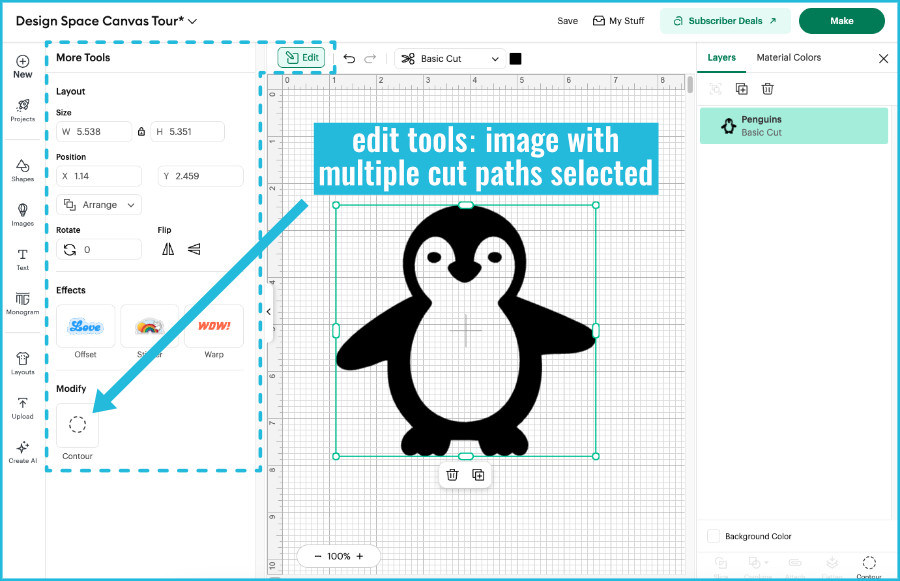Click the canvas vertical scrollbar
The image size is (900, 581).
(x=690, y=85)
